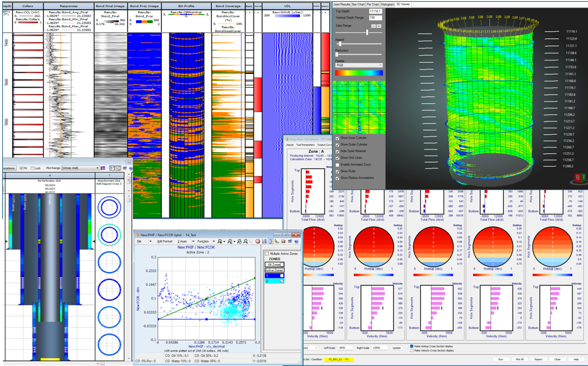
Task: Click the Aspect slider handle
Action: click(x=340, y=44)
